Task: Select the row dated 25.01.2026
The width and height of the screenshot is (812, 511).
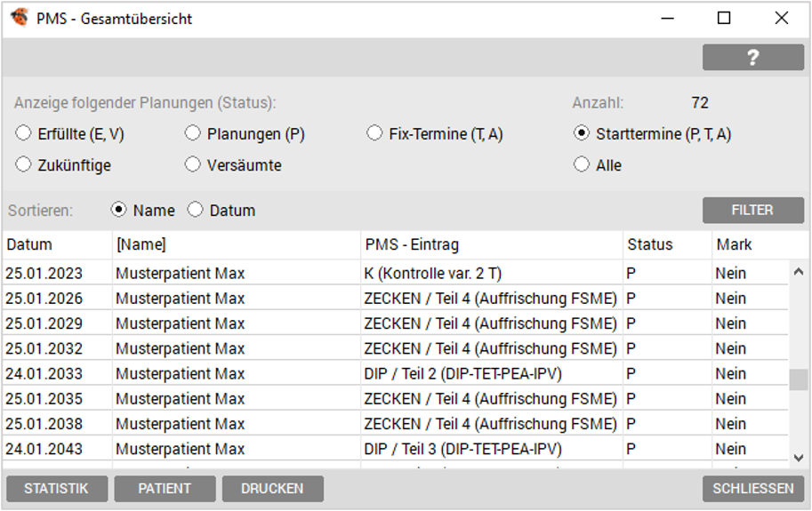Action: [x=396, y=299]
